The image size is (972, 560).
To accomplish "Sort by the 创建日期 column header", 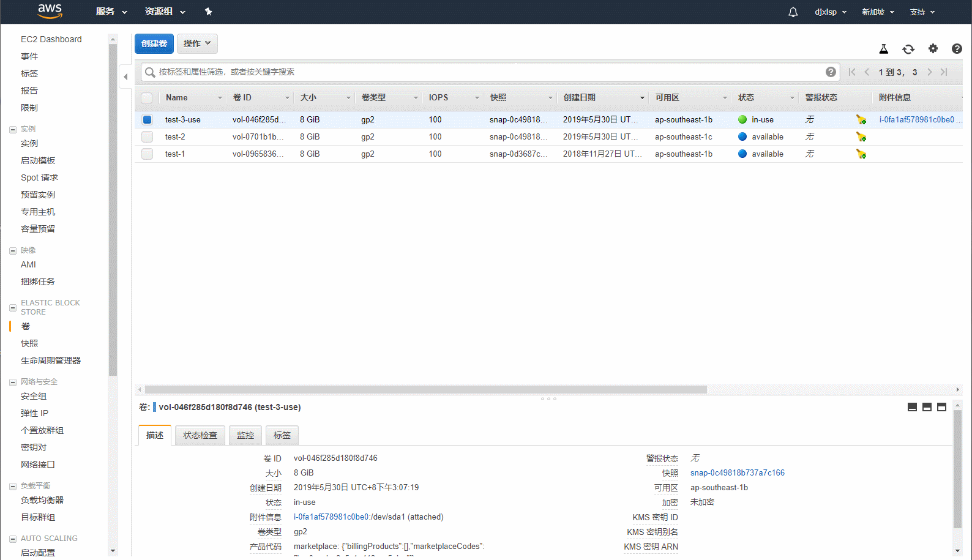I will pos(603,97).
